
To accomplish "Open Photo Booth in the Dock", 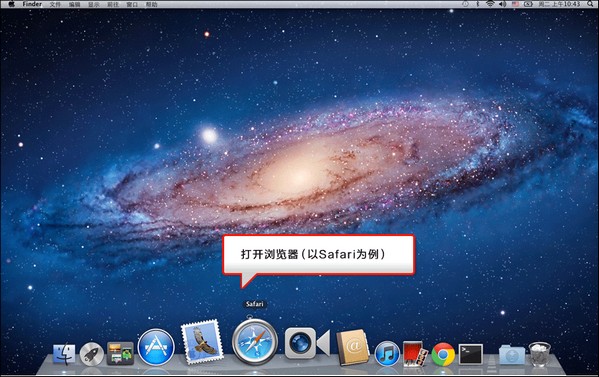I will pyautogui.click(x=415, y=354).
